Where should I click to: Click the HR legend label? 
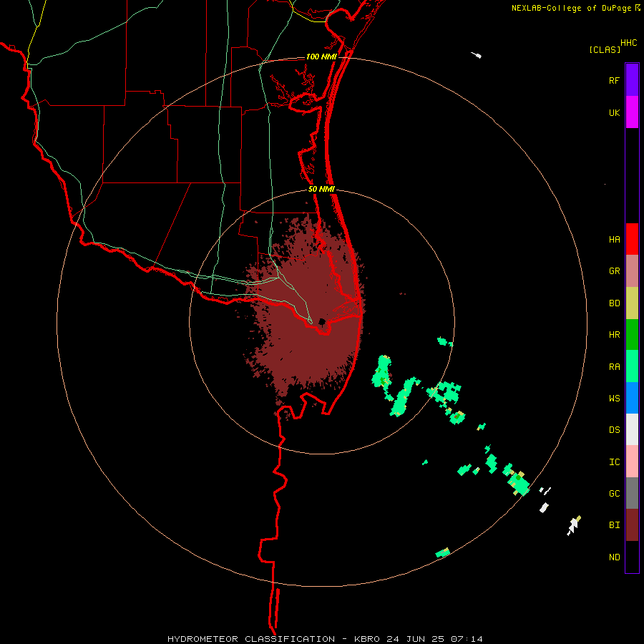click(614, 335)
